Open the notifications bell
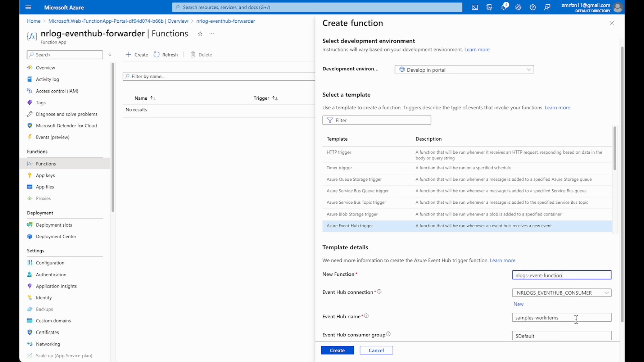644x362 pixels. click(x=504, y=7)
